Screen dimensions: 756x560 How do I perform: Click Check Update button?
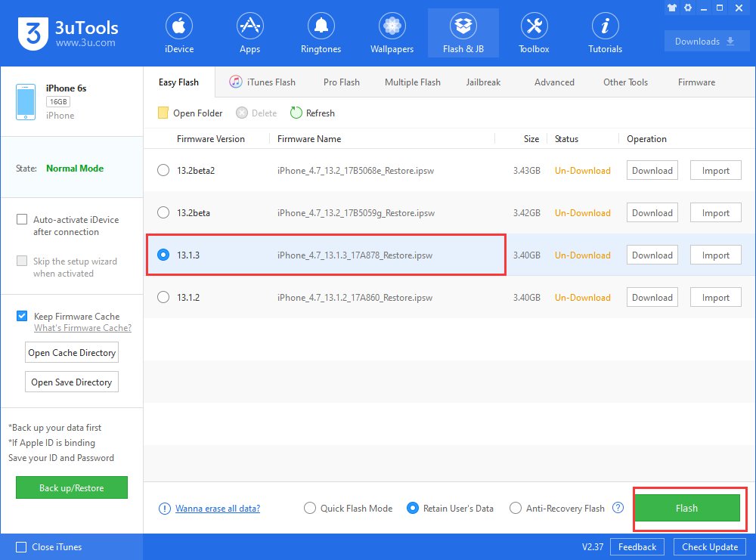pos(710,547)
